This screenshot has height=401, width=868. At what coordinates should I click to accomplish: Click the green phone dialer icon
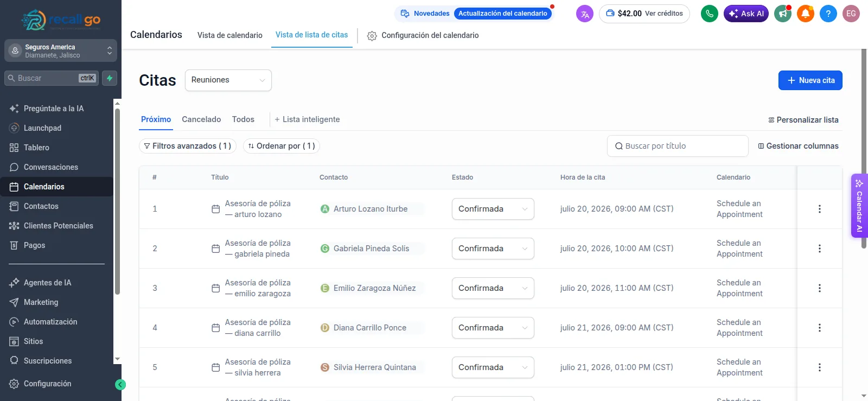click(x=710, y=14)
